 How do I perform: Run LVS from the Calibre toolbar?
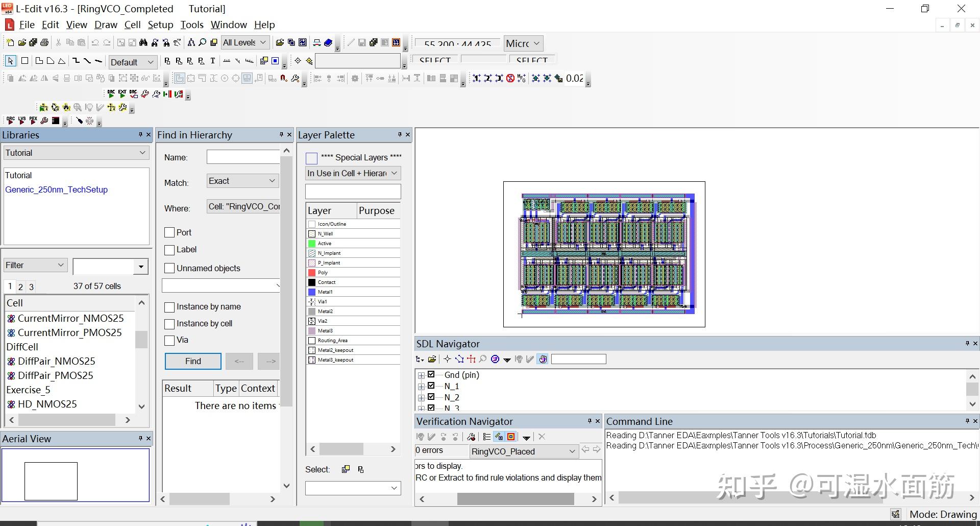point(22,121)
